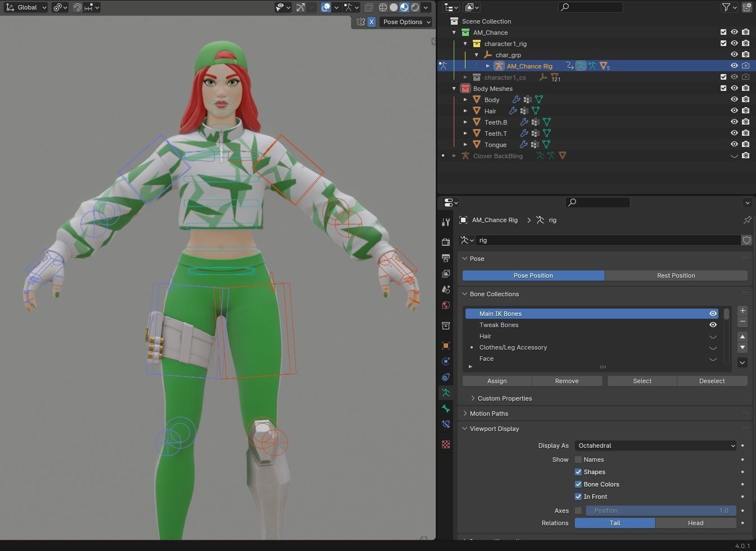Open the viewport shading options dropdown

coord(426,7)
